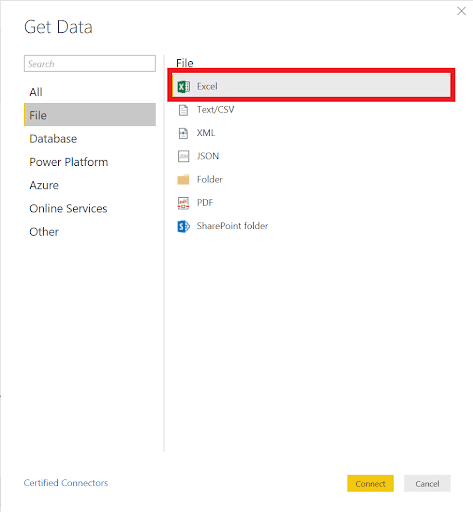
Task: Switch to the Other category
Action: [44, 232]
